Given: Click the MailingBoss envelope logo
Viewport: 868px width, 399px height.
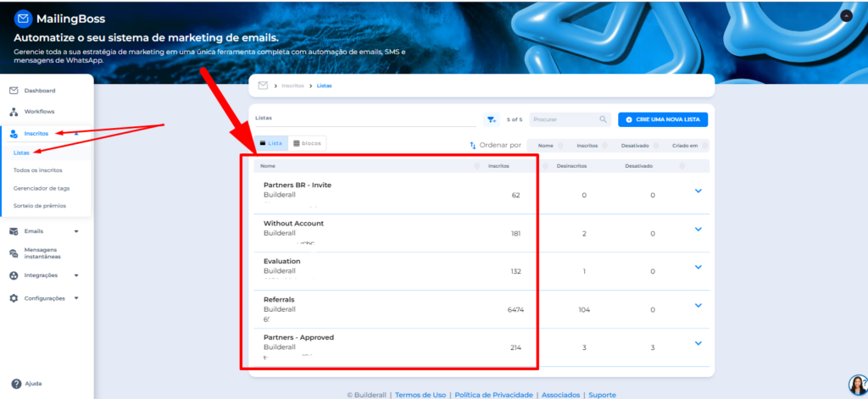Looking at the screenshot, I should (24, 18).
